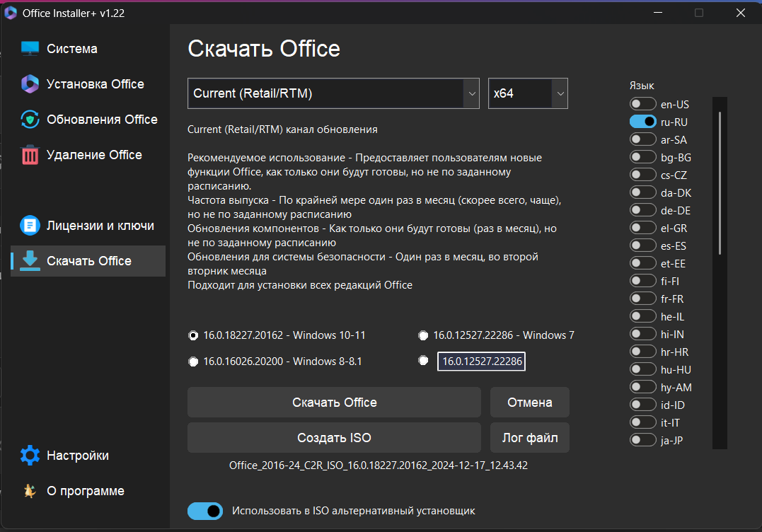762x532 pixels.
Task: Enable the de-DE language toggle
Action: tap(643, 210)
